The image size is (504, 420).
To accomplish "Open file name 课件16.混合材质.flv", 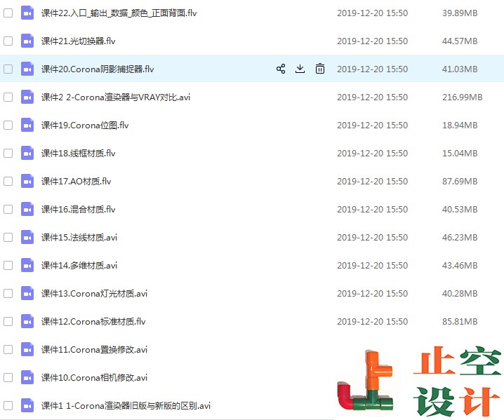I will [x=78, y=210].
